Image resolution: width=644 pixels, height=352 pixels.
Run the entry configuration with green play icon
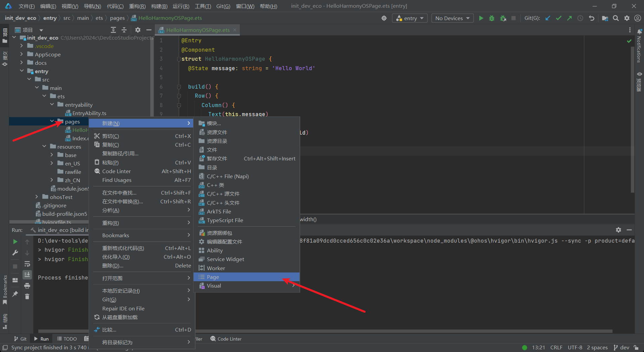click(481, 18)
